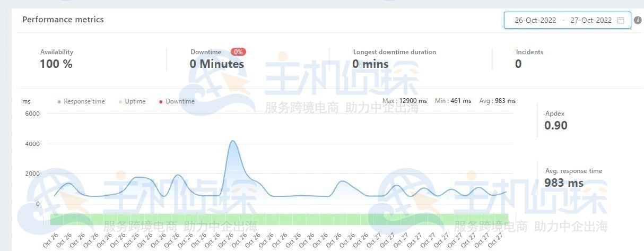Click the highest peak of the response curve

pyautogui.click(x=232, y=141)
